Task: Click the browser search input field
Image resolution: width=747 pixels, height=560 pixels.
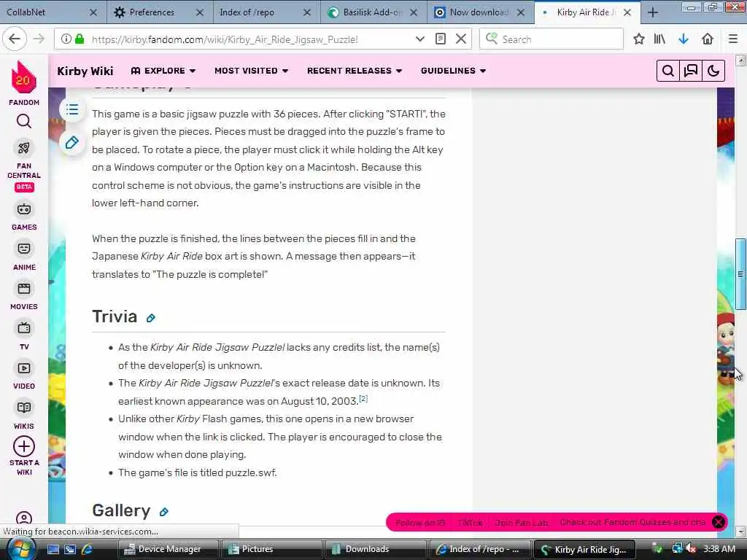Action: (551, 39)
